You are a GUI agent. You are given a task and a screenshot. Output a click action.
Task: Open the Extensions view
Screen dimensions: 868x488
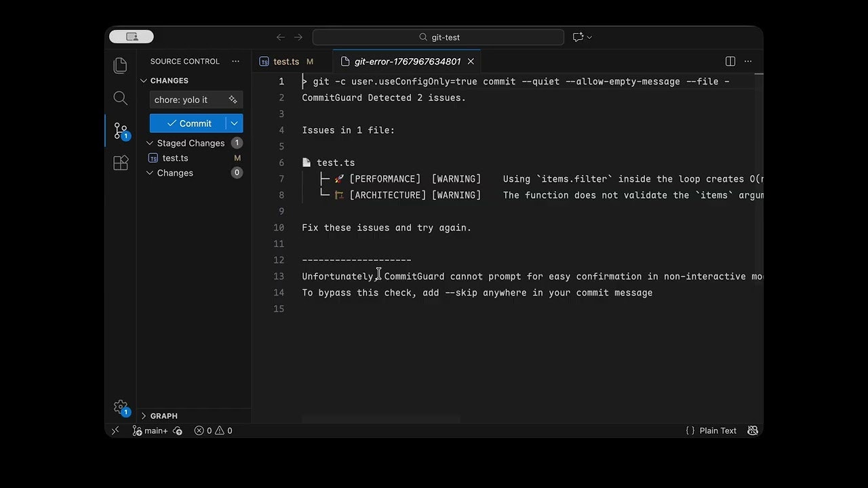point(120,163)
